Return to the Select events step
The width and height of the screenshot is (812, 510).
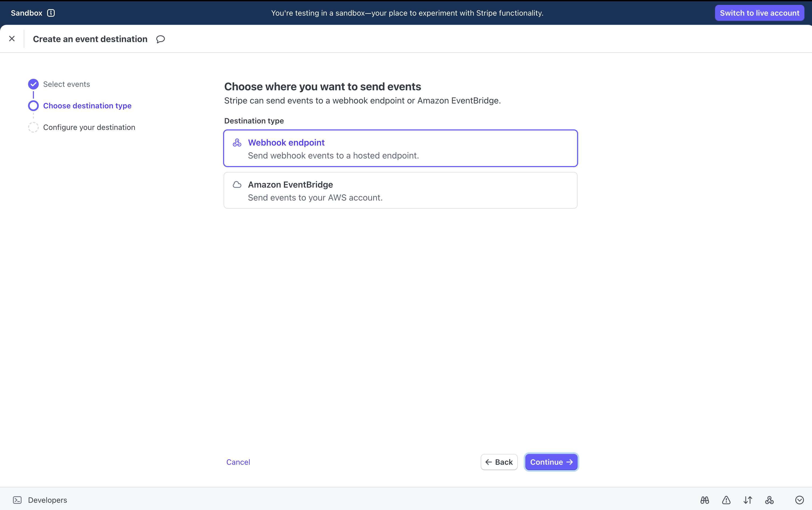click(x=66, y=84)
